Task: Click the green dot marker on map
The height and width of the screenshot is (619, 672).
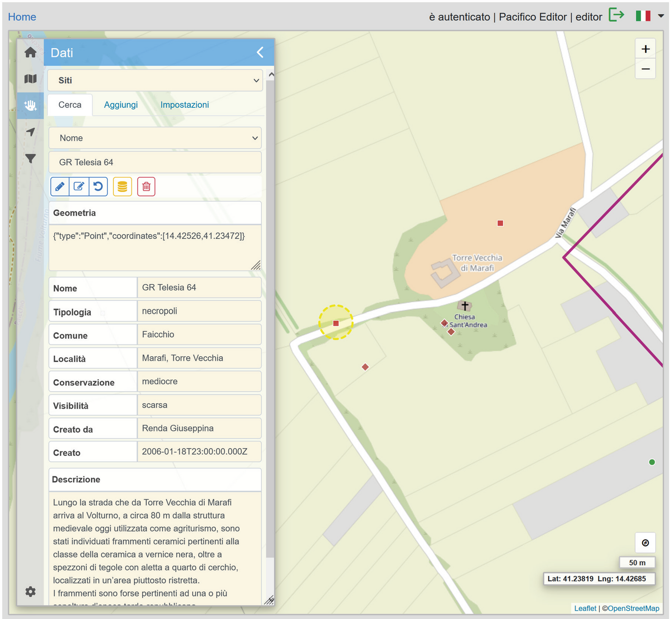Action: (652, 462)
